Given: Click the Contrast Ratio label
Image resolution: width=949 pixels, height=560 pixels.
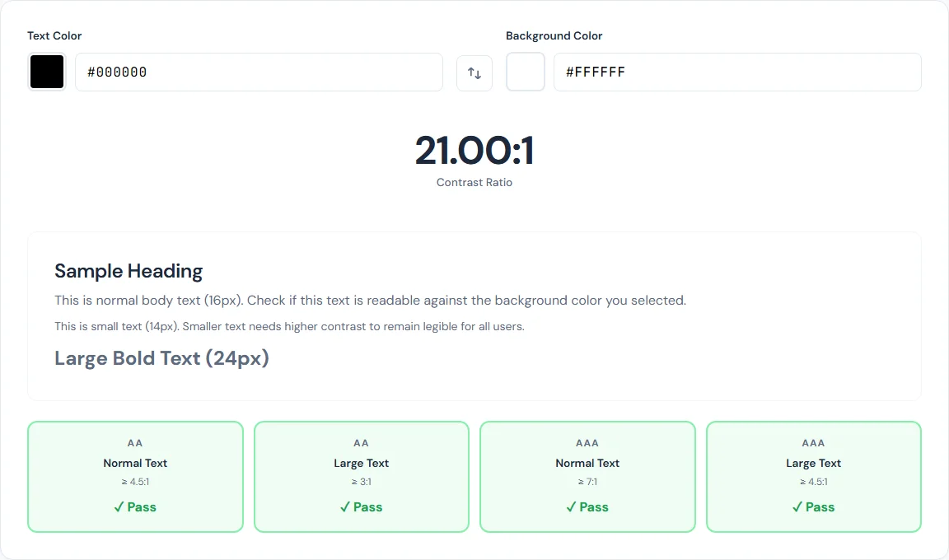Looking at the screenshot, I should (x=474, y=182).
